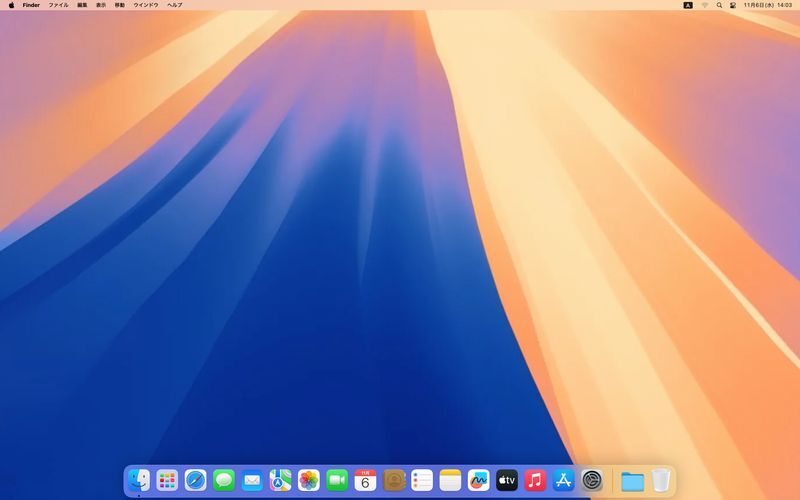Open the ファイル menu
Viewport: 800px width, 500px height.
point(59,5)
